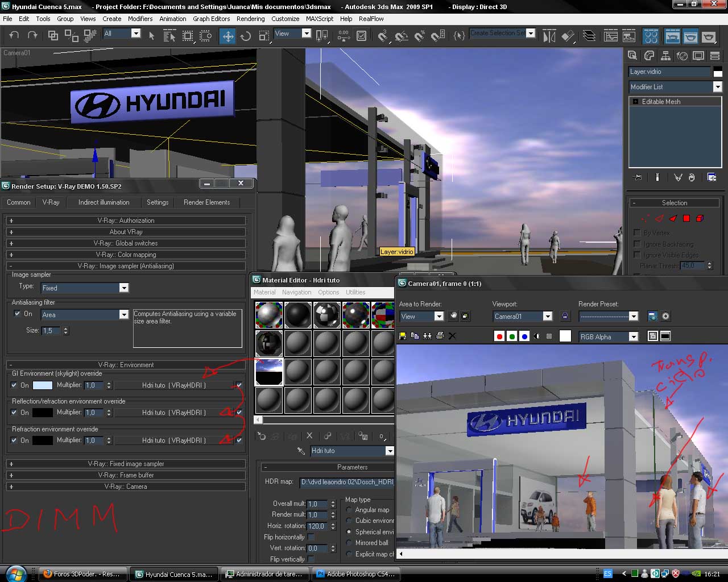The height and width of the screenshot is (582, 728).
Task: Click Reflection/refraction environment black color swatch
Action: [43, 413]
